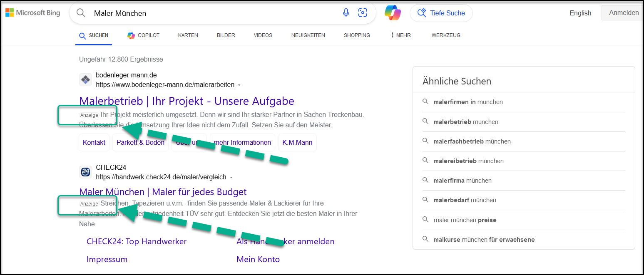Viewport: 644px width, 275px height.
Task: Select 'malkurse münchen für erwachsene' suggestion
Action: click(484, 240)
